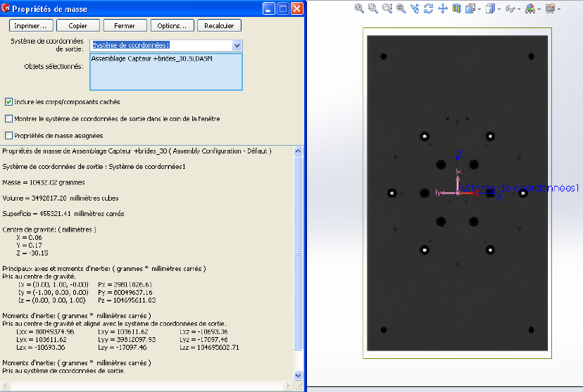This screenshot has width=583, height=392.
Task: Click the Système de coordonnées1 label in viewport
Action: point(519,188)
